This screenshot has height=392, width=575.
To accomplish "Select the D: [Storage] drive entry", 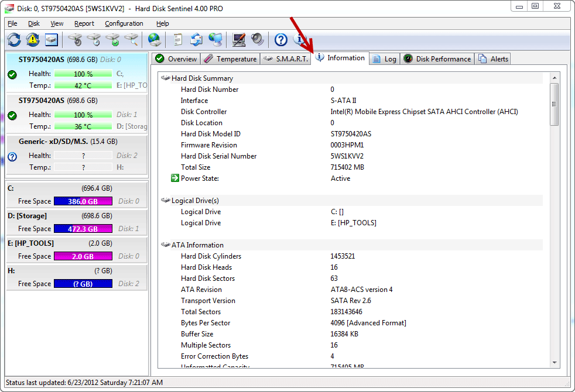I will 77,222.
